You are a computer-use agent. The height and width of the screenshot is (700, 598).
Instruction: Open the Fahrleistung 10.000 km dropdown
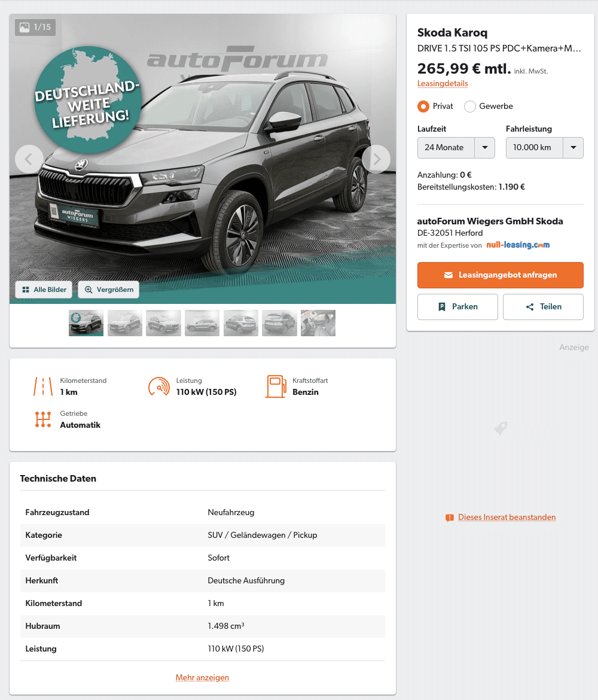coord(544,148)
